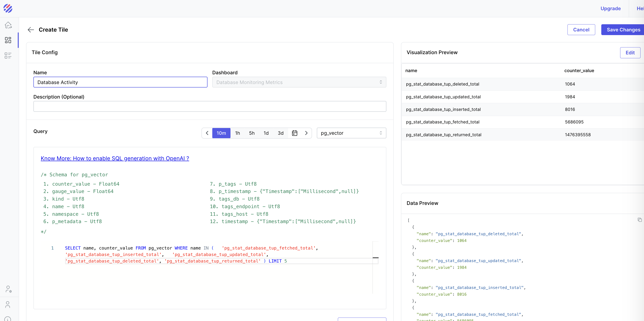Select the 1h time range
Image resolution: width=644 pixels, height=321 pixels.
(237, 133)
